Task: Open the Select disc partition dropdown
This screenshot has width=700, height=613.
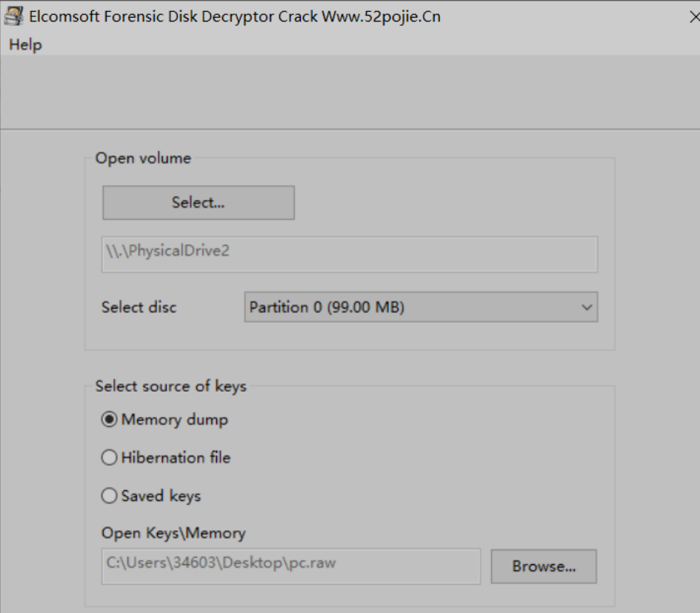Action: 421,307
